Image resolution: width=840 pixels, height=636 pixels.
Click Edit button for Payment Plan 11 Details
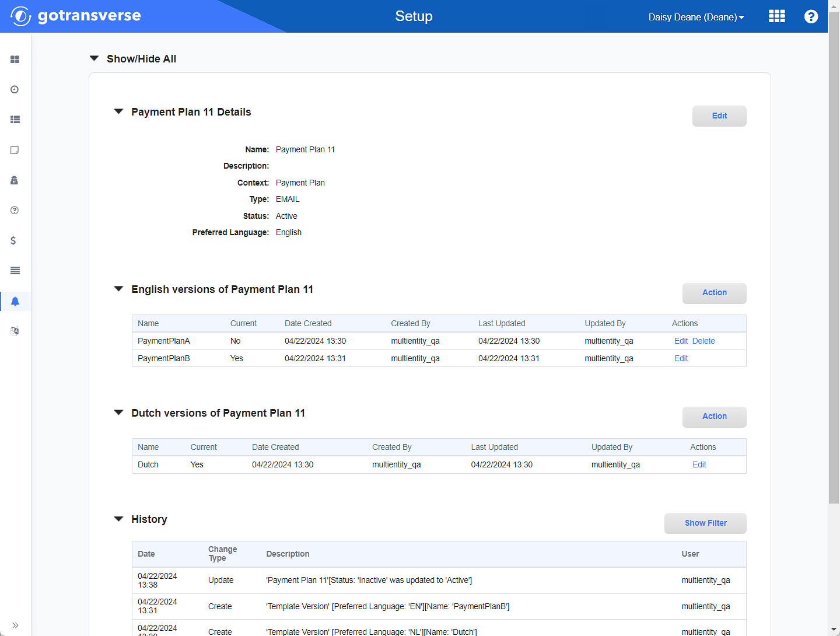pos(719,116)
